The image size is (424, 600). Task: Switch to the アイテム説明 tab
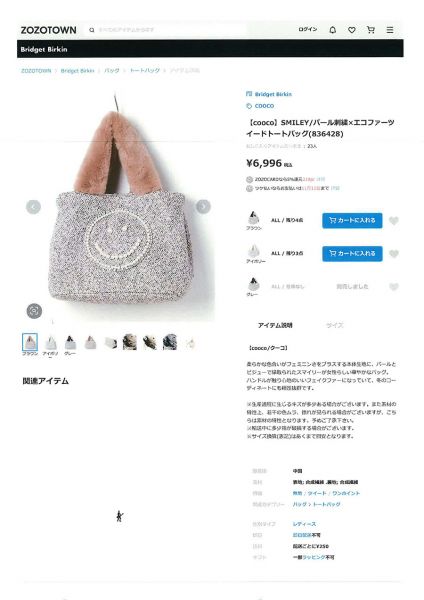(x=275, y=325)
